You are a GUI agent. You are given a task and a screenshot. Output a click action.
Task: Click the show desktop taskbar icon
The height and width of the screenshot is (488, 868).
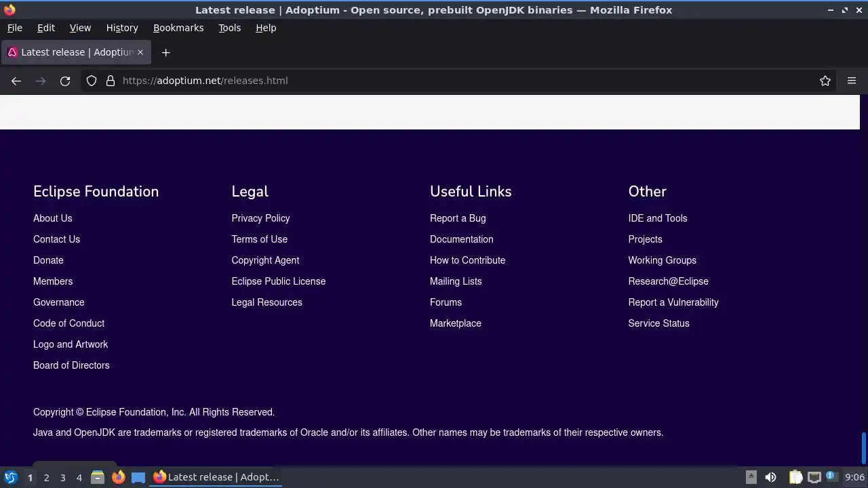(x=138, y=477)
